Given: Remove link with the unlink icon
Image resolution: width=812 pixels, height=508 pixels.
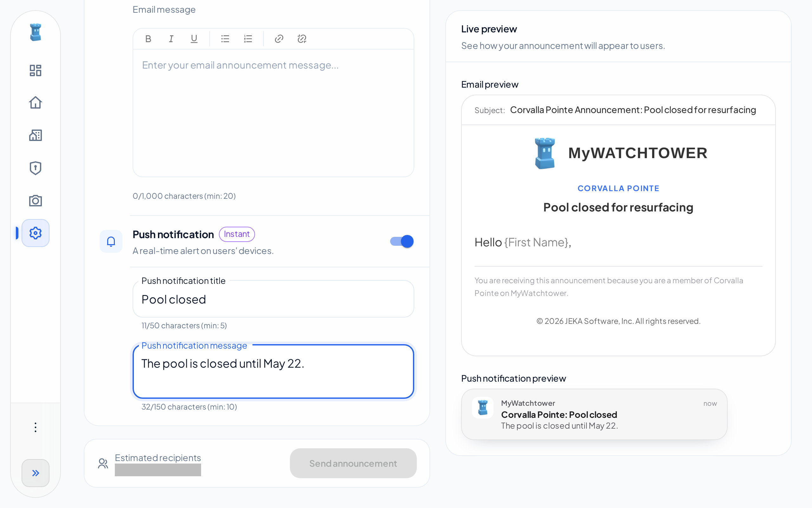Looking at the screenshot, I should click(x=302, y=39).
